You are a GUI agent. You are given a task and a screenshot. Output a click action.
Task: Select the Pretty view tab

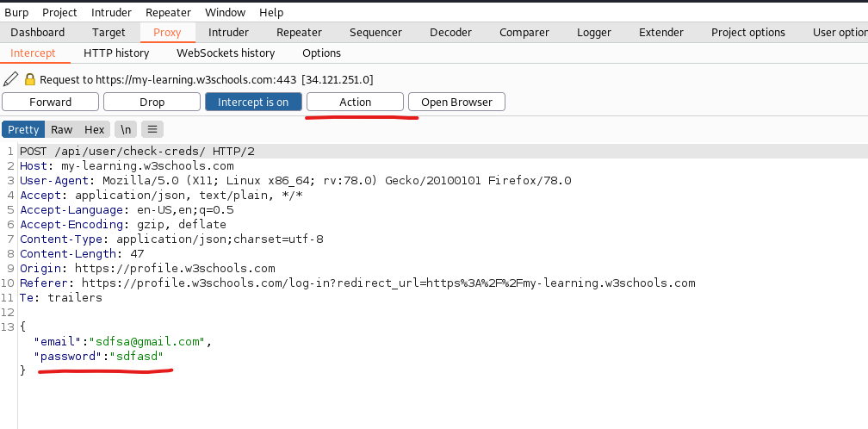(23, 129)
